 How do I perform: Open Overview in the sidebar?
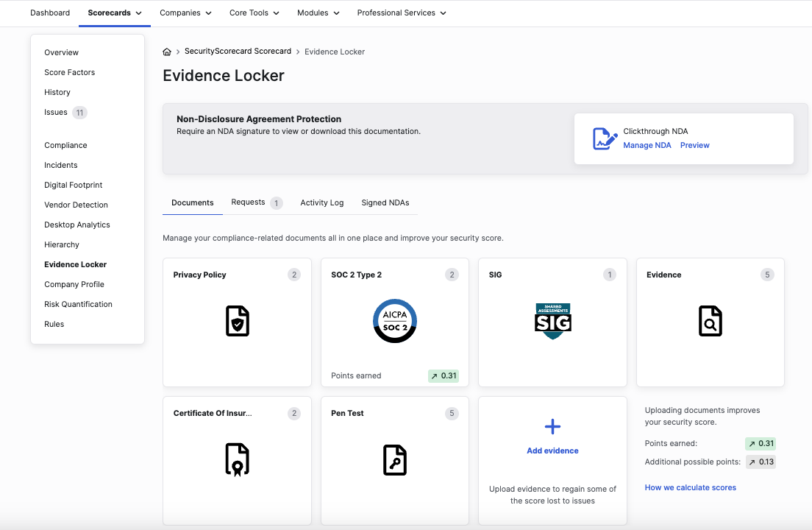click(x=62, y=52)
